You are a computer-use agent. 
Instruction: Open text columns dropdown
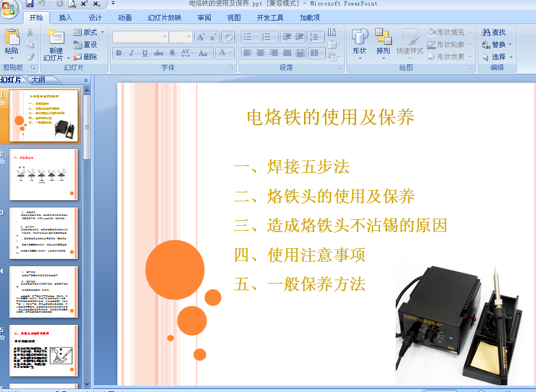click(316, 53)
